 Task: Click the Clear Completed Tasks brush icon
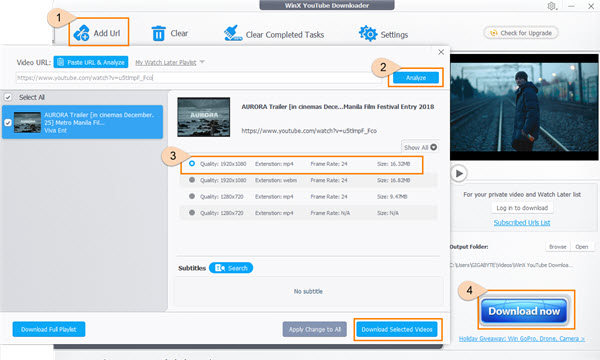(x=233, y=33)
